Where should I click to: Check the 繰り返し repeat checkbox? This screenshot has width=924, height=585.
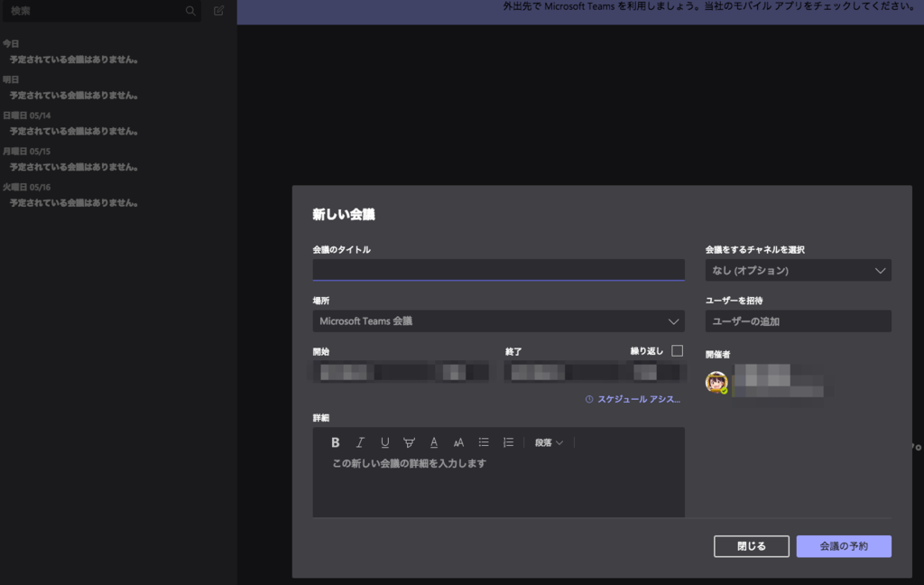click(677, 351)
